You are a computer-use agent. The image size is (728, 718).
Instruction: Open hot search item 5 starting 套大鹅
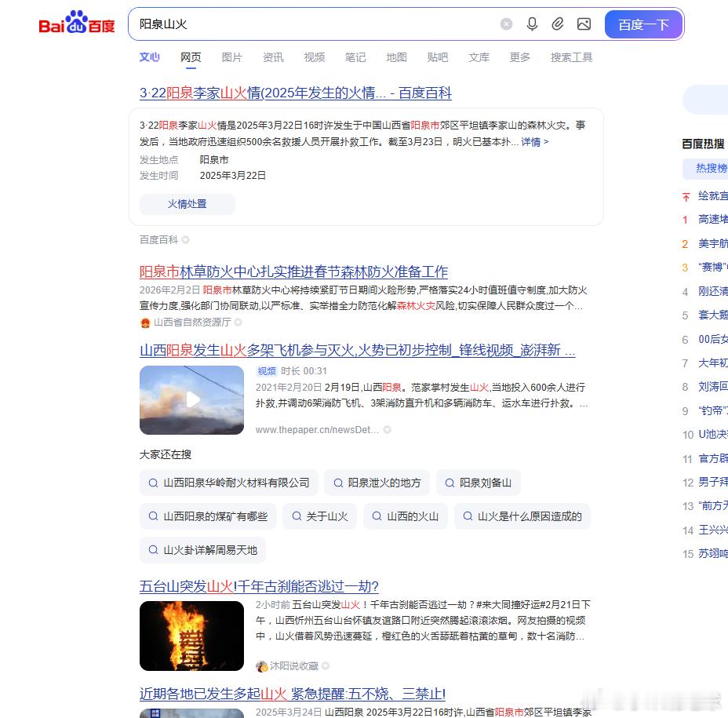706,315
